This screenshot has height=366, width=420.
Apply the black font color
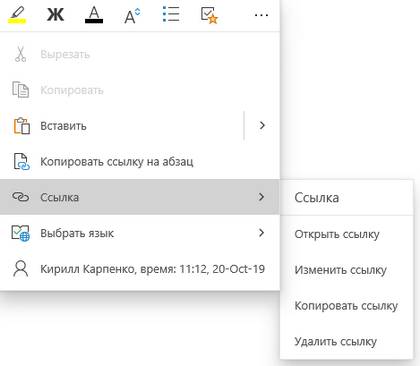pos(94,15)
